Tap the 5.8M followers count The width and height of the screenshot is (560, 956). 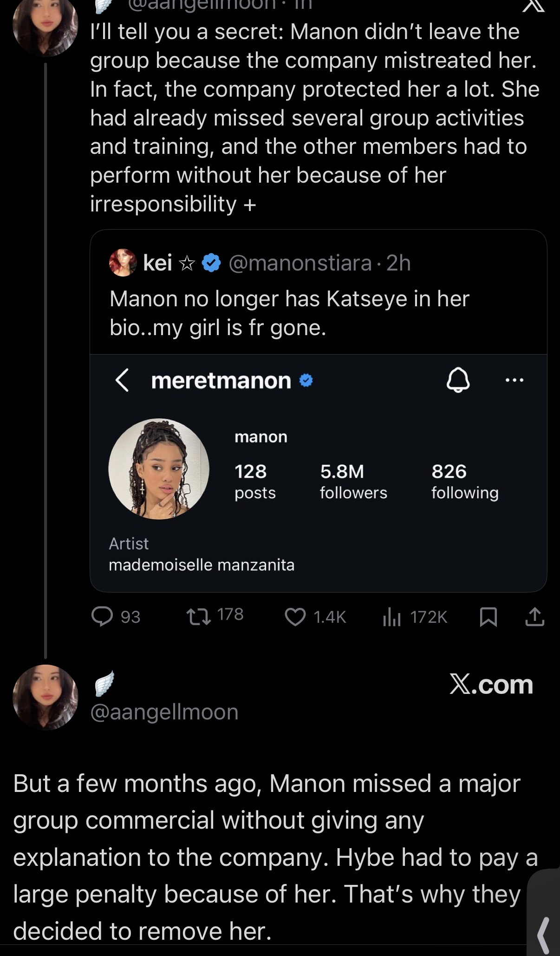[353, 481]
